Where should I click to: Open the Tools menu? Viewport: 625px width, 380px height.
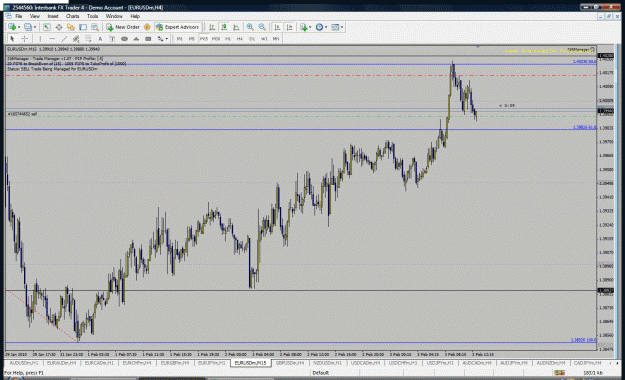92,16
